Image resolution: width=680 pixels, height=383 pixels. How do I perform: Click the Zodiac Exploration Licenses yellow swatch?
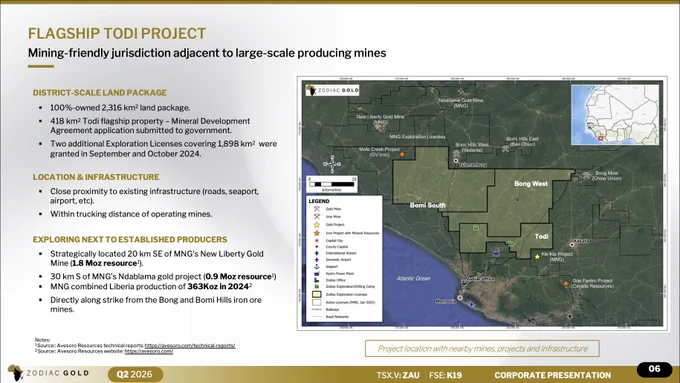click(x=317, y=294)
